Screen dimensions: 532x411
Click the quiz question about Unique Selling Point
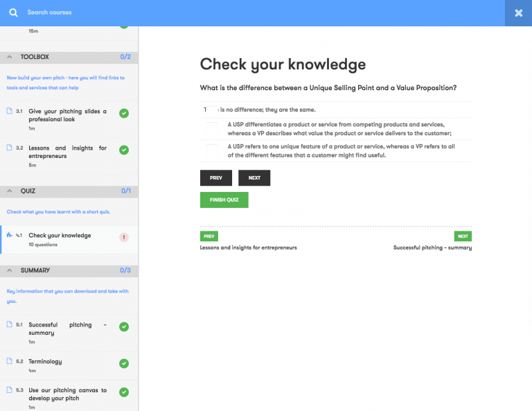(x=328, y=88)
